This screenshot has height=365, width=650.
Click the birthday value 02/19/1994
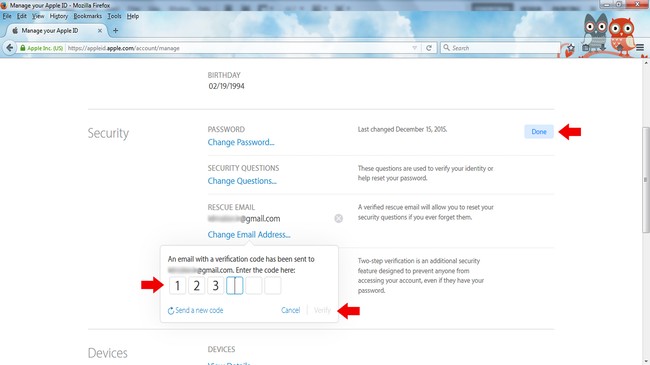[x=226, y=86]
